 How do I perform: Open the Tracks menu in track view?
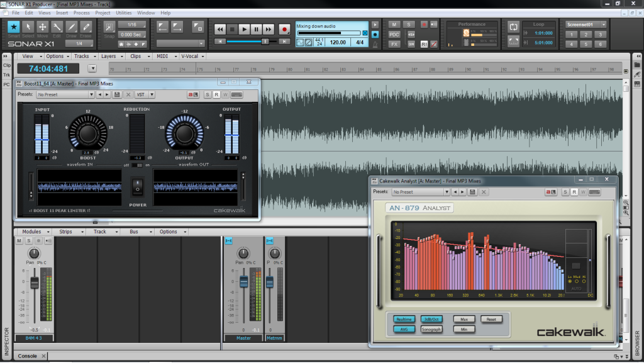(82, 56)
